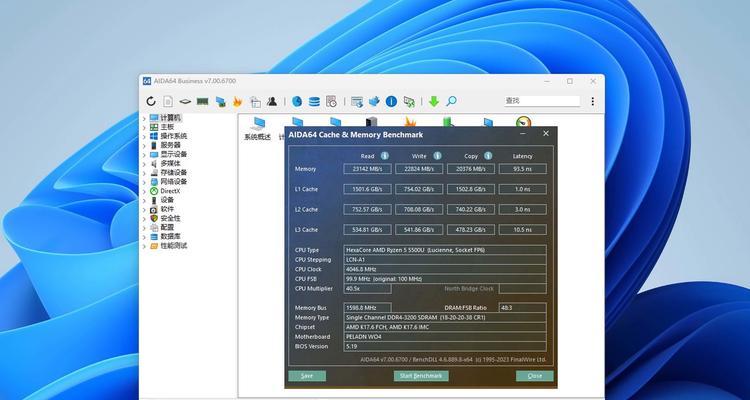The width and height of the screenshot is (750, 400).
Task: Open the 系统概述 icon in the content pane
Action: [257, 128]
